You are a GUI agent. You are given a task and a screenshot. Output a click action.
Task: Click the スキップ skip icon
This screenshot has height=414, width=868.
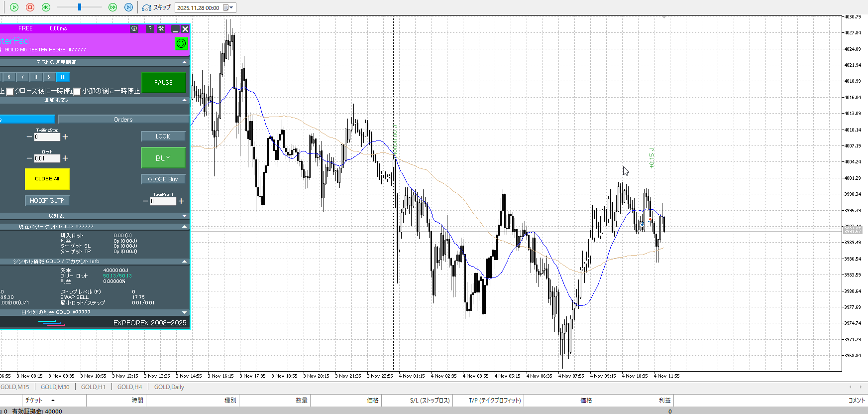point(147,7)
